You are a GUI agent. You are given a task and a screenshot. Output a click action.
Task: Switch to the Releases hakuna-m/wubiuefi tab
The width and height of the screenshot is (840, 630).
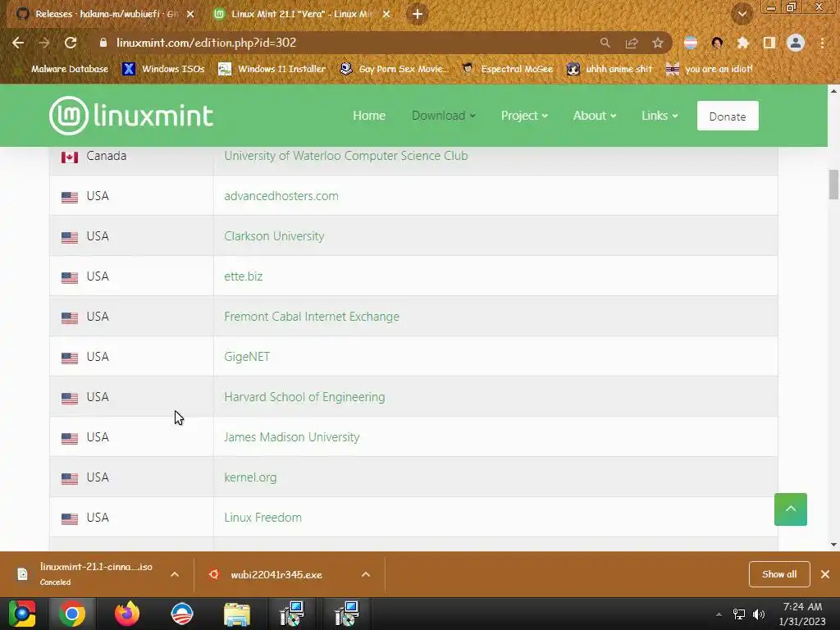pos(106,14)
